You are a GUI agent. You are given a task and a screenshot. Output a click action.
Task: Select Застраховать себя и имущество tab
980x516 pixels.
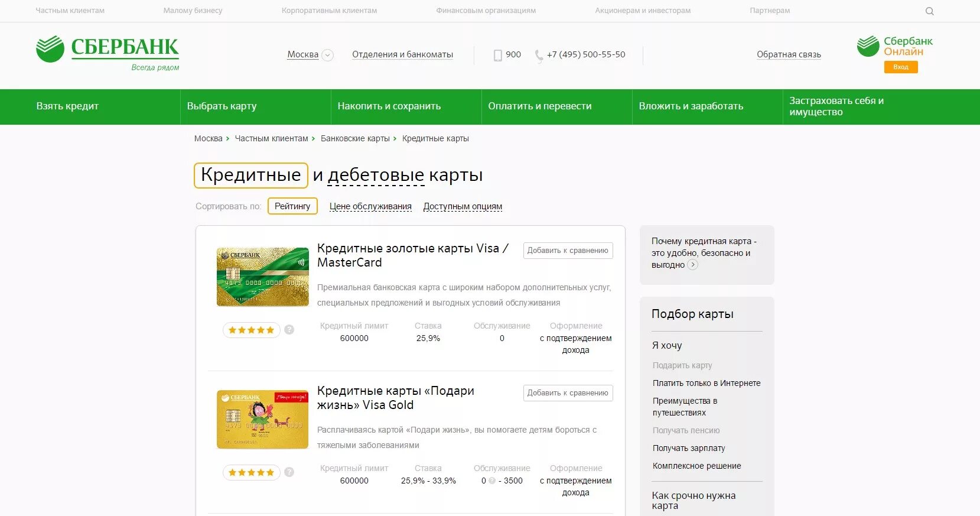tap(836, 106)
